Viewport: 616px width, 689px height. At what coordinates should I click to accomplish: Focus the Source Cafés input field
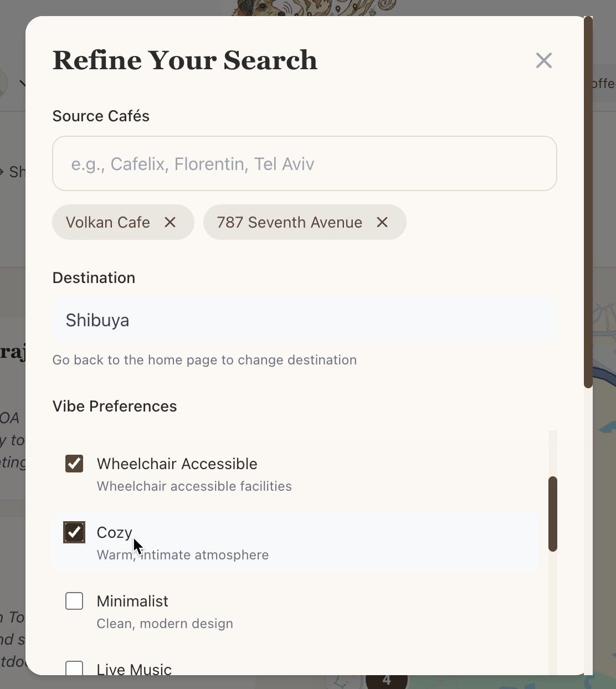click(304, 163)
